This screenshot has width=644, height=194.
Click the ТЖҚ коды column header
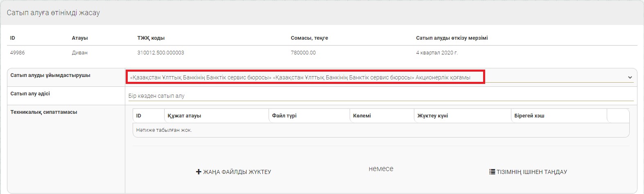[151, 38]
